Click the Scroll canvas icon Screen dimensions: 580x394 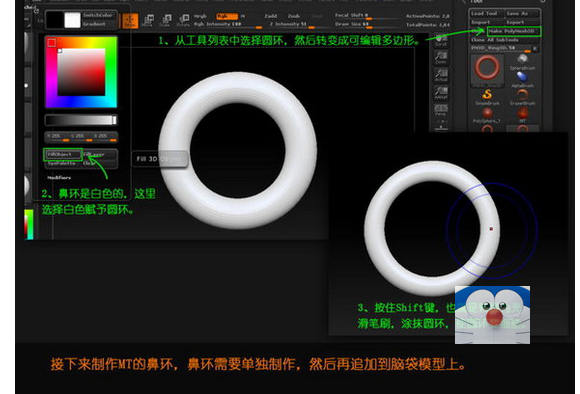click(x=441, y=41)
